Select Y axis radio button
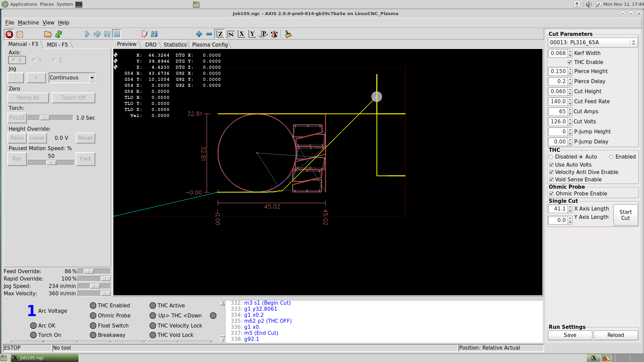 [34, 60]
